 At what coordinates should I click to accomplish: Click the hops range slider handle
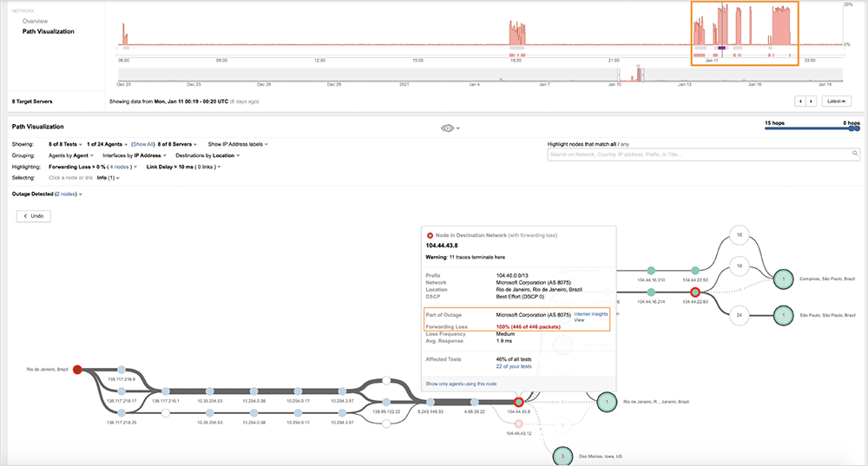pyautogui.click(x=856, y=129)
